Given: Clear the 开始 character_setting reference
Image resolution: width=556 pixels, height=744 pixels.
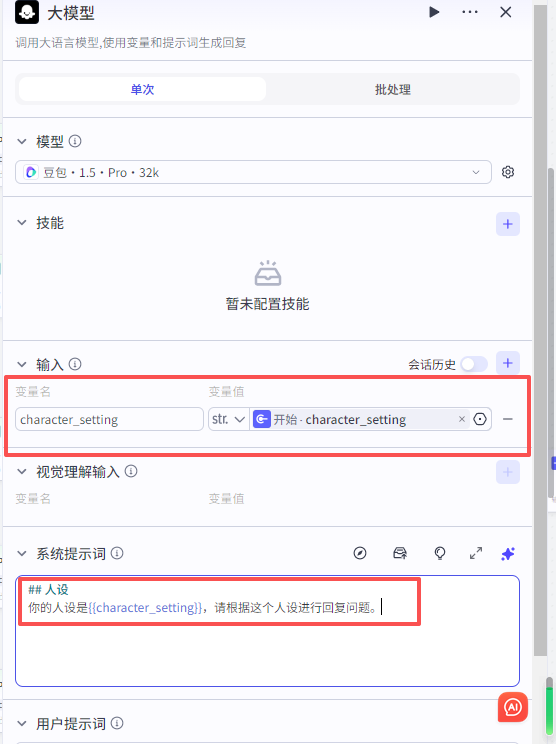Looking at the screenshot, I should (462, 419).
